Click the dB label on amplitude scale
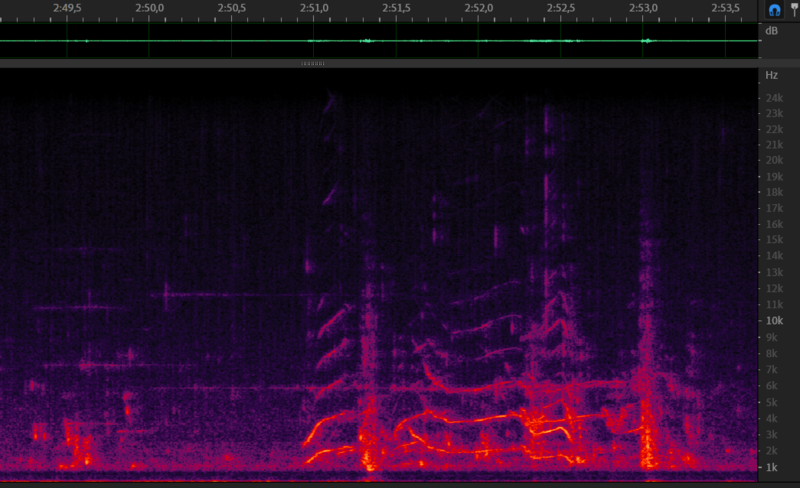This screenshot has width=800, height=488. [x=771, y=31]
